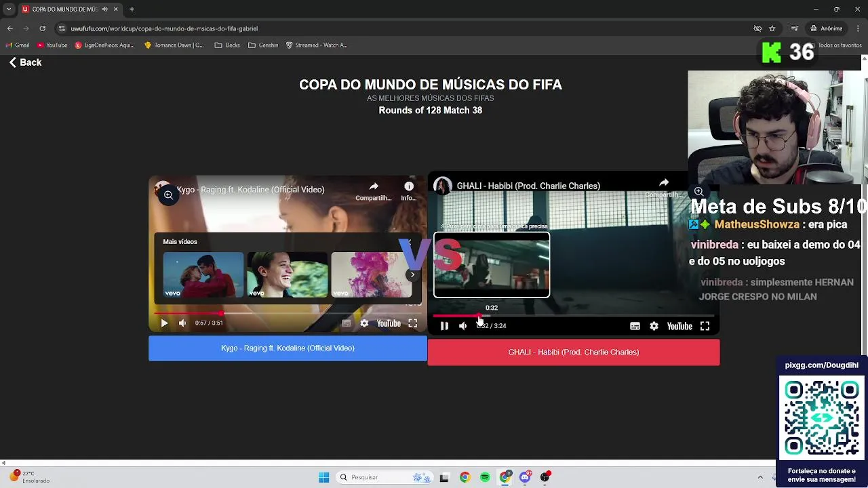The image size is (868, 488).
Task: Open tracking protection eye icon
Action: (x=757, y=28)
